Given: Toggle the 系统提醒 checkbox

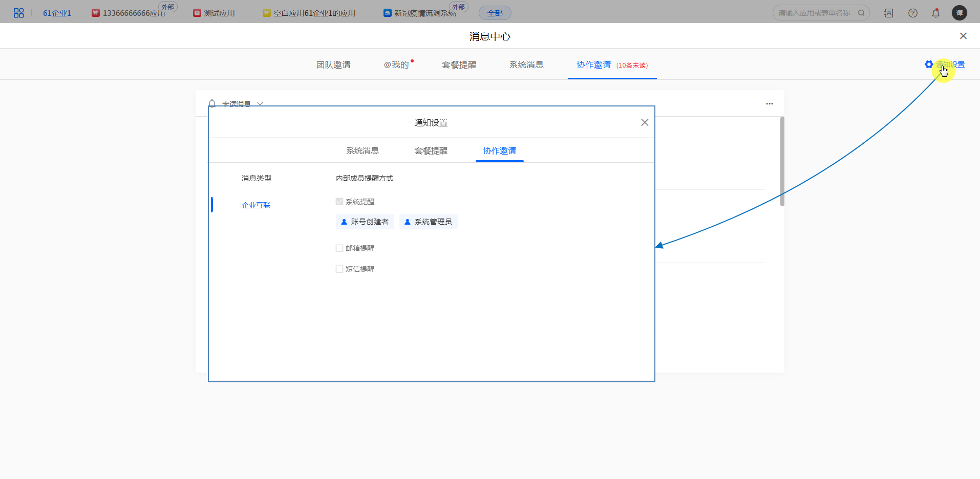Looking at the screenshot, I should tap(339, 202).
